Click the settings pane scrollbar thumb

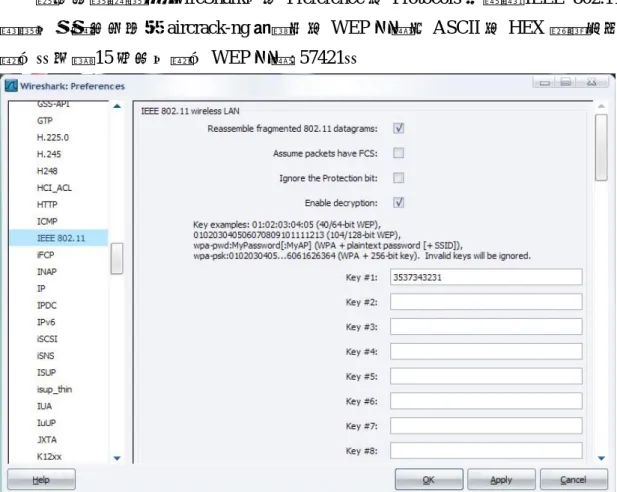[x=601, y=147]
